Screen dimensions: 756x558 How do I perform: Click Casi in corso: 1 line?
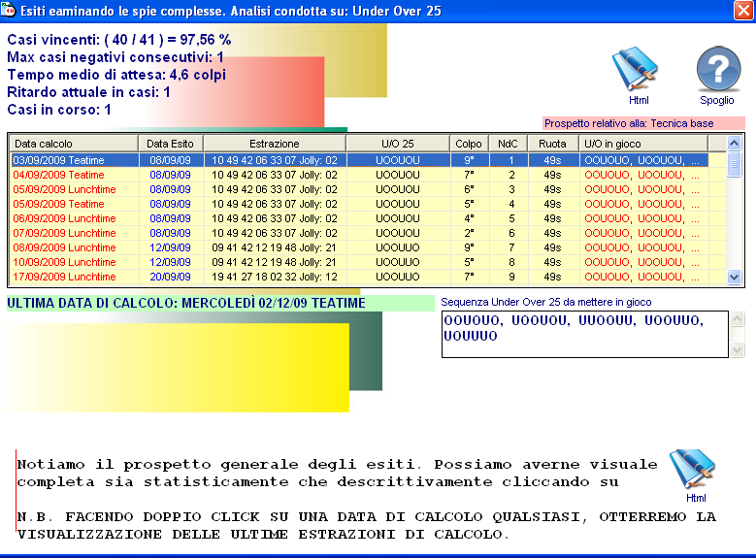(59, 110)
